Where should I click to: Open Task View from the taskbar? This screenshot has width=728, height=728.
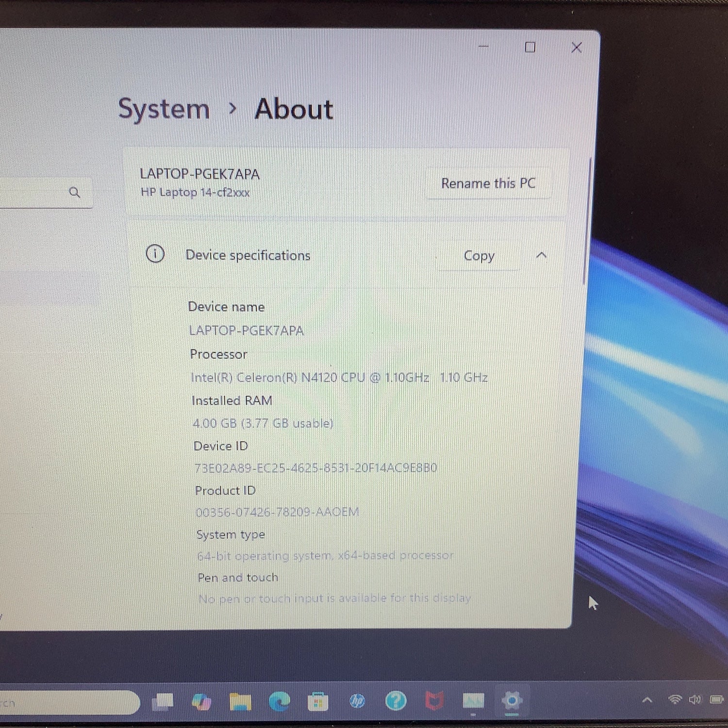pos(163,702)
